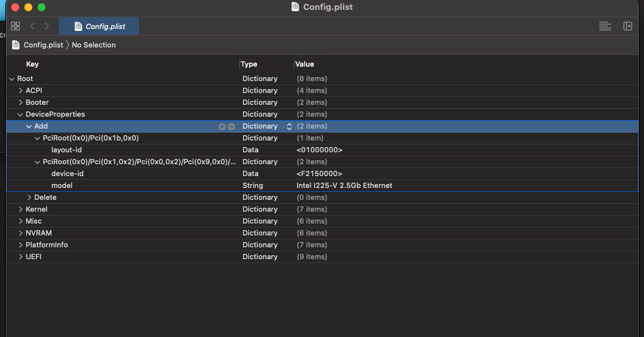Collapse the DeviceProperties dictionary
This screenshot has width=644, height=337.
[20, 115]
